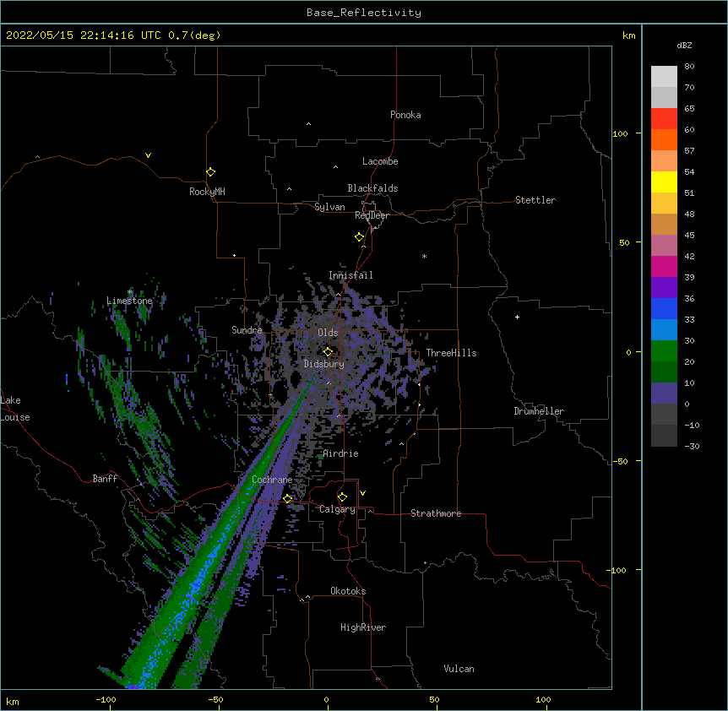Click the dBZ legend heading
Screen dimensions: 728x711
[684, 45]
